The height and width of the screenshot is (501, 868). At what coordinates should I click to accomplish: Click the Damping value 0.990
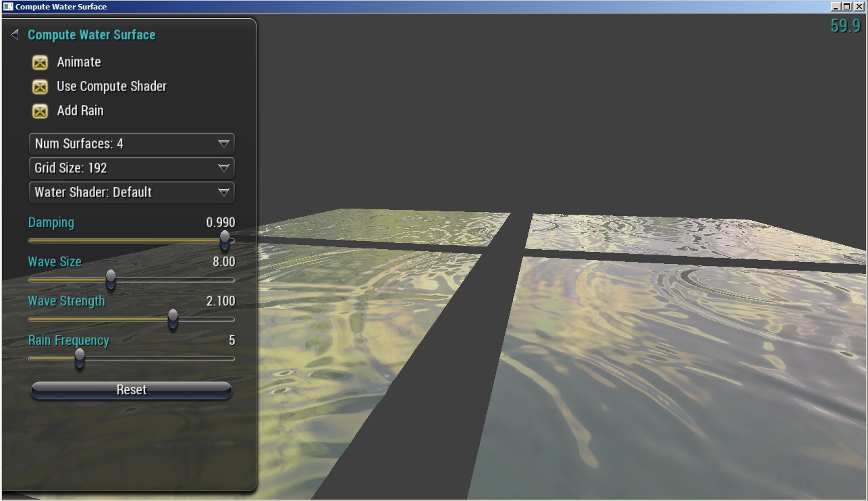pos(221,223)
